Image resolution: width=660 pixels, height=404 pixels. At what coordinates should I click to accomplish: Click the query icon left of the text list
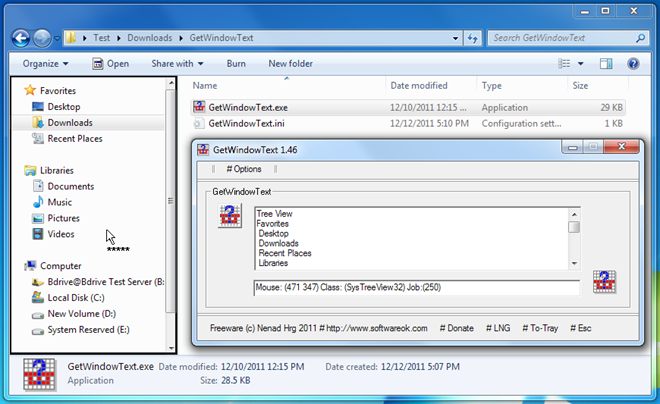coord(230,215)
